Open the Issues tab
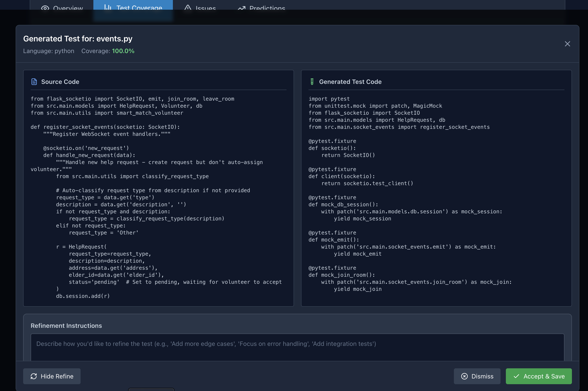 [x=205, y=8]
